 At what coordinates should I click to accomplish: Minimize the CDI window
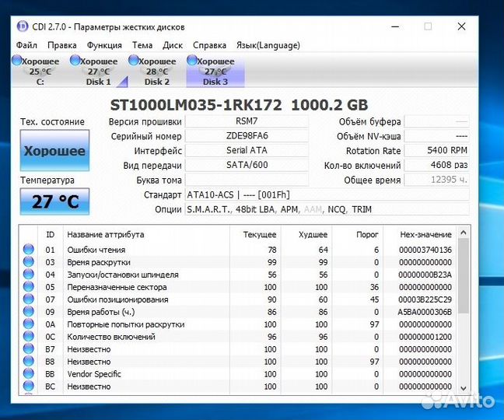395,26
